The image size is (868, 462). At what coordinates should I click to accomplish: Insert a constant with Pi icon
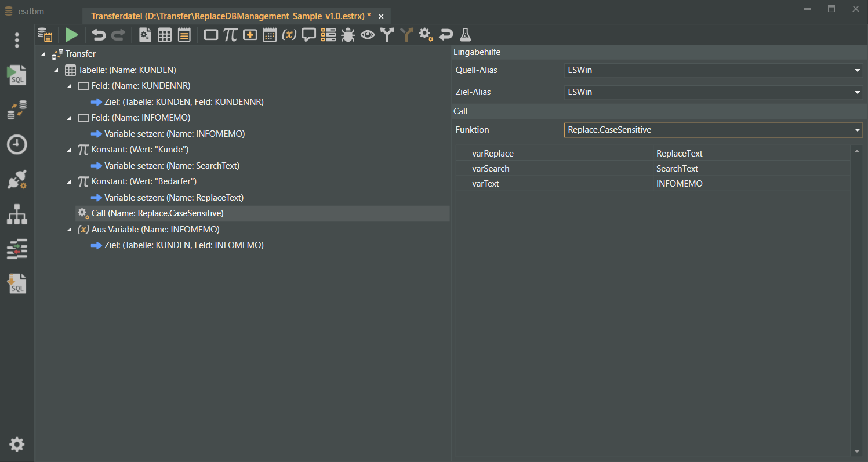pyautogui.click(x=231, y=35)
